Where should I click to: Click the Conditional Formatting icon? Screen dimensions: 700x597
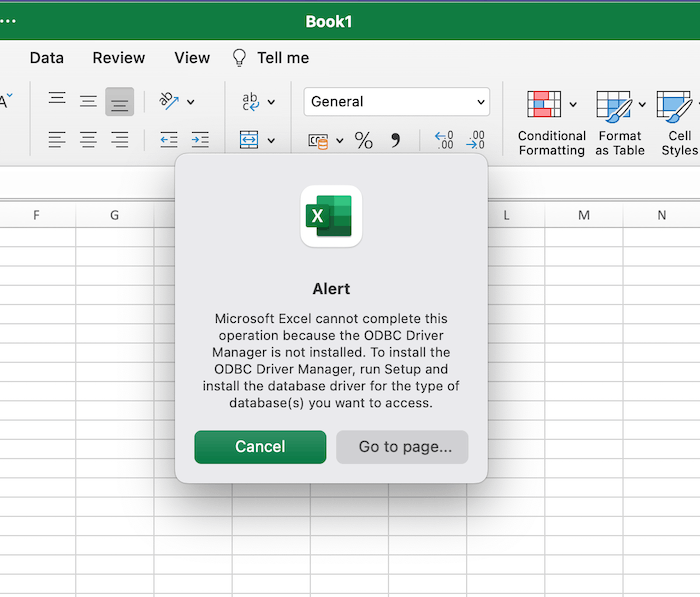544,104
